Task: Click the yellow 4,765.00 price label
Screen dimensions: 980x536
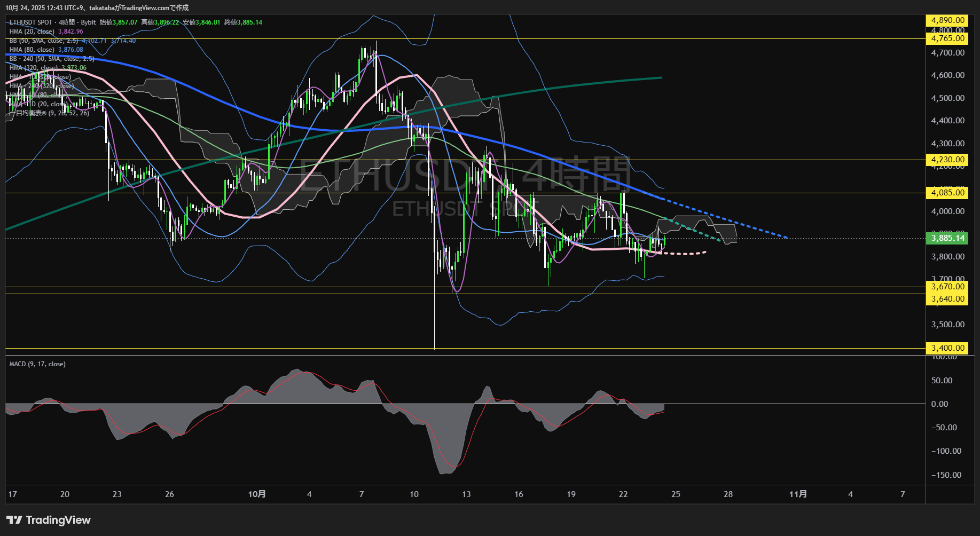Action: [947, 38]
